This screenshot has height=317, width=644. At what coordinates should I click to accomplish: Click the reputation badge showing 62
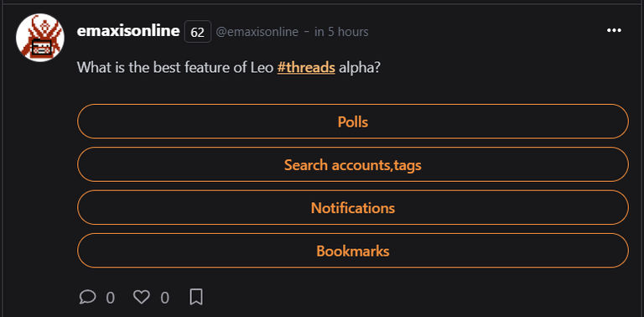198,32
